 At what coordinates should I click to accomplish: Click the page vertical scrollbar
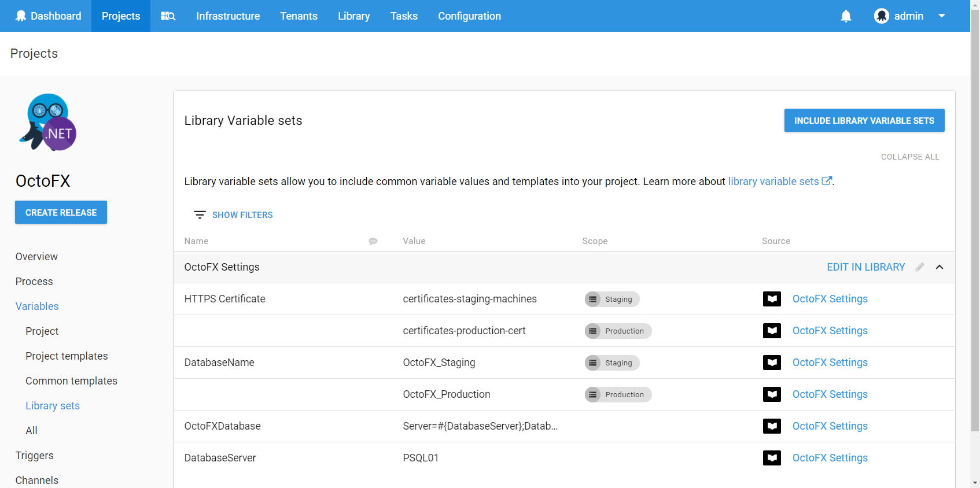(975, 220)
